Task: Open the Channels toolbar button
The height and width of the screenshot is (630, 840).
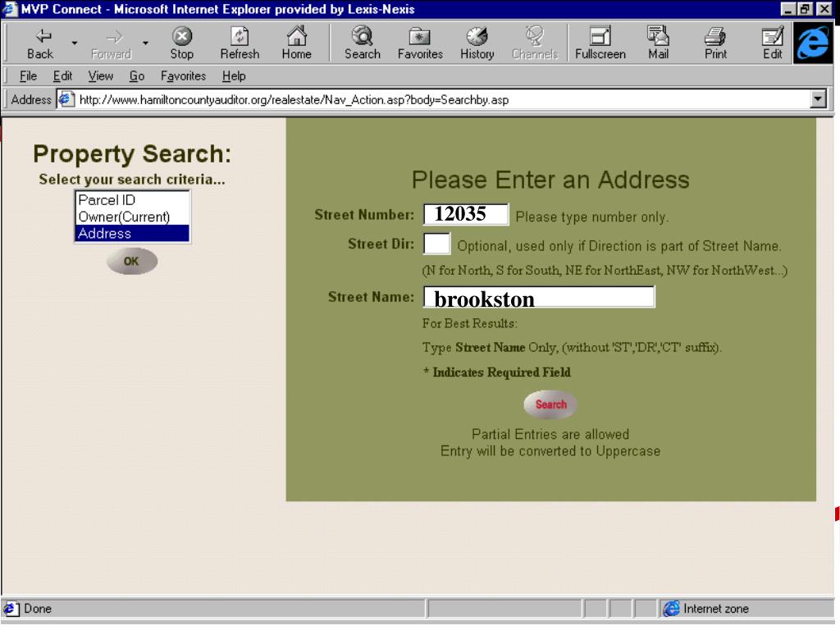Action: point(535,44)
